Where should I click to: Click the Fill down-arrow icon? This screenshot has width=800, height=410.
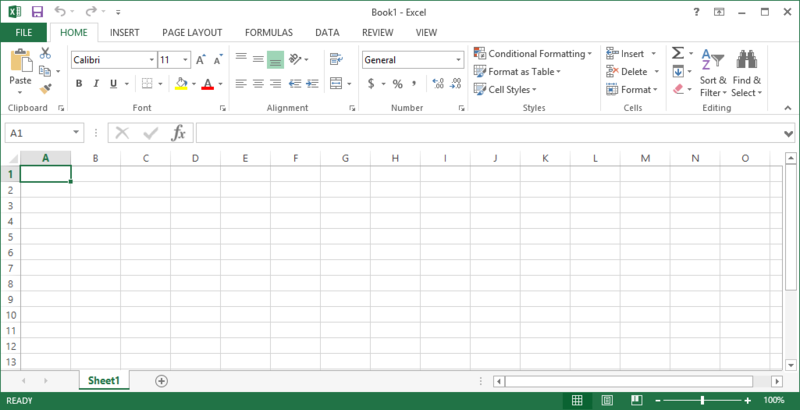[678, 71]
